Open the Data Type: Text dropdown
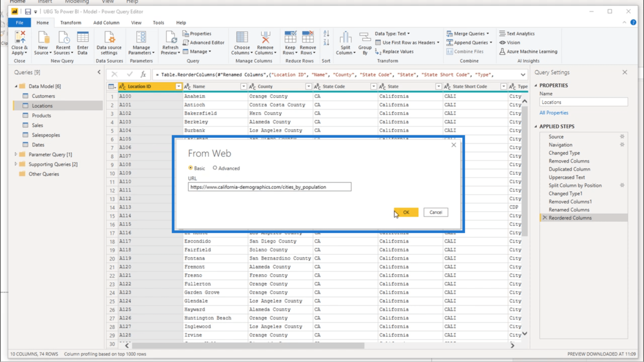The image size is (644, 362). click(392, 34)
